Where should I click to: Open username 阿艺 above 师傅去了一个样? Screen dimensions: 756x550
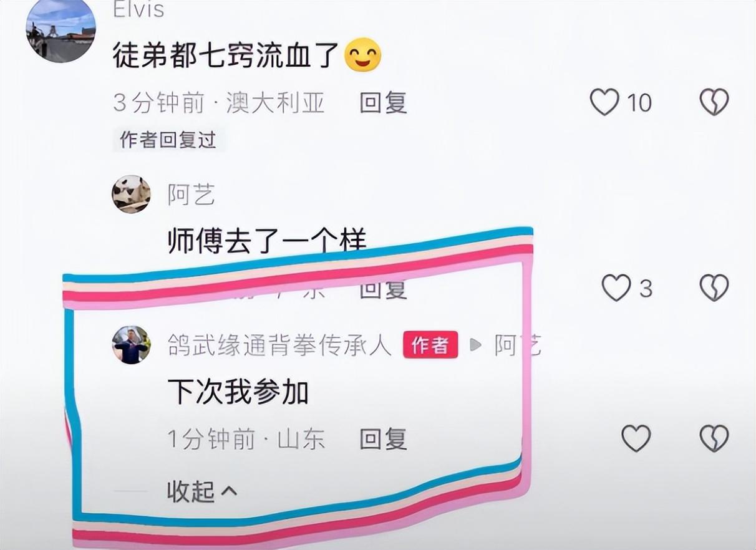pyautogui.click(x=191, y=195)
